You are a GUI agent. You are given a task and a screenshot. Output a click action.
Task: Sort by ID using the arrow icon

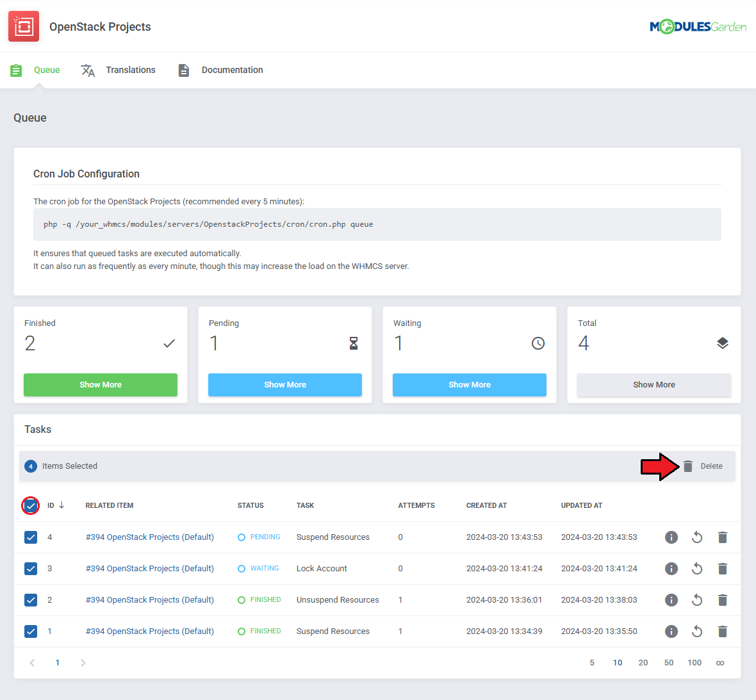(62, 505)
